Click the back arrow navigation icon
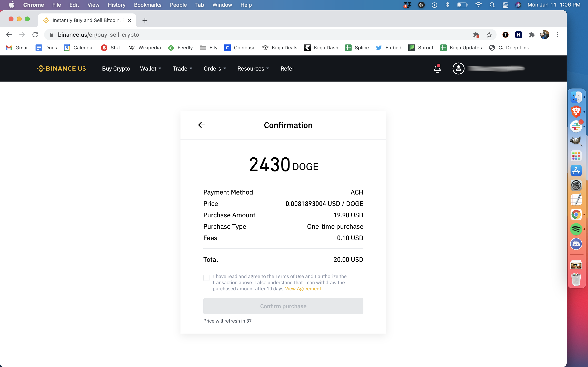Viewport: 588px width, 367px height. coord(202,125)
